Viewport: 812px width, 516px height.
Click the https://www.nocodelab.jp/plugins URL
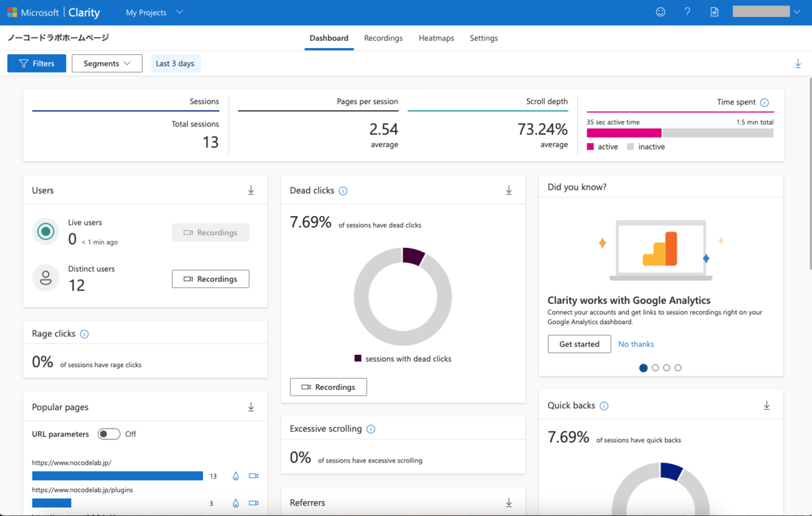[x=83, y=490]
